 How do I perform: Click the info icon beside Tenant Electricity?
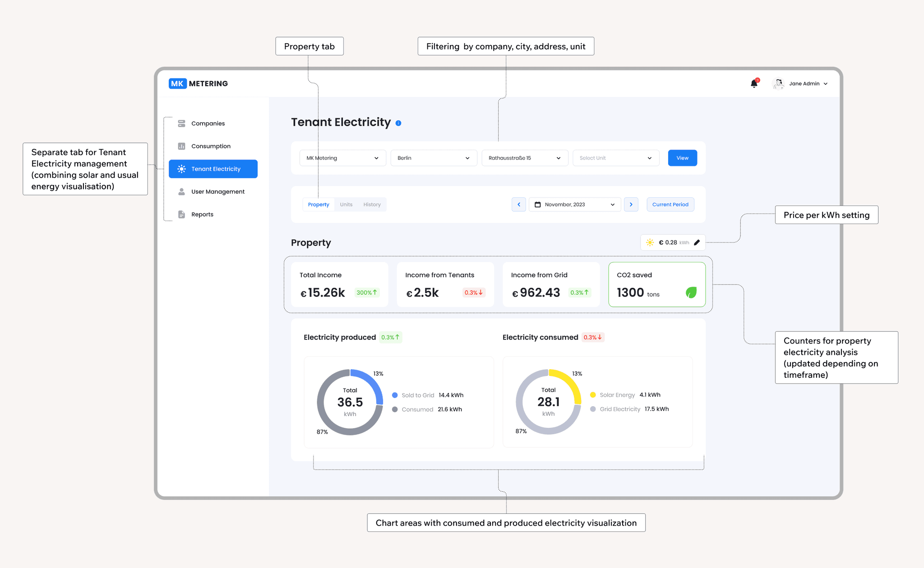398,123
